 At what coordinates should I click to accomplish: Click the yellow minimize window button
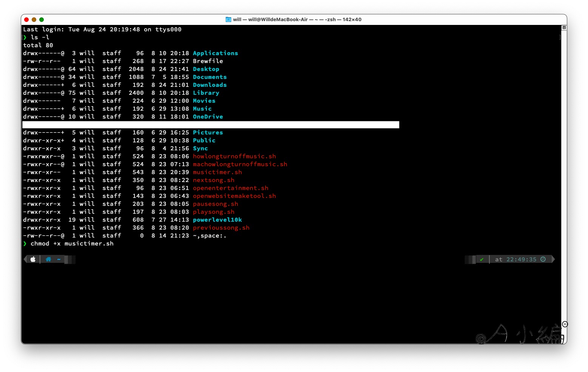[34, 20]
